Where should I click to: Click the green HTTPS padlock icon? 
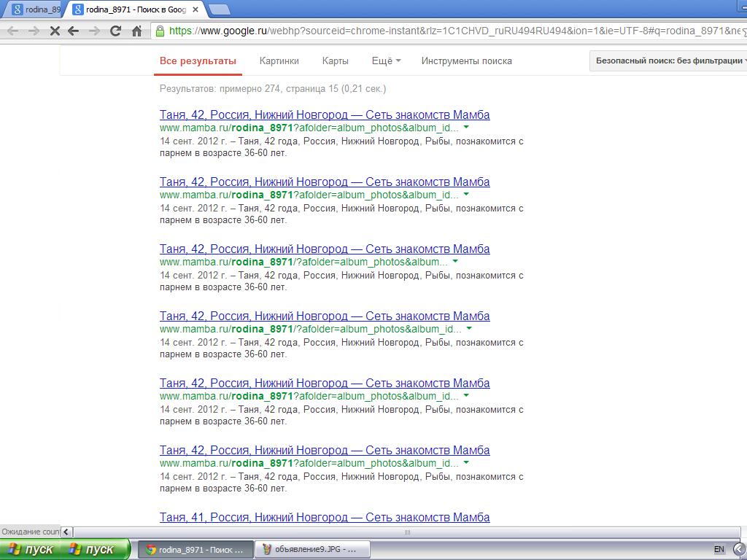click(160, 31)
